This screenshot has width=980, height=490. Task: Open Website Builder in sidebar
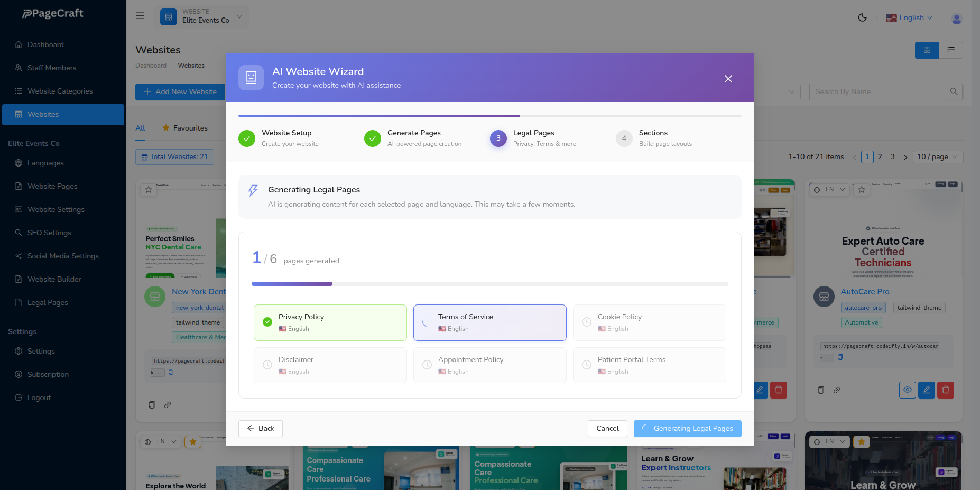click(x=54, y=279)
